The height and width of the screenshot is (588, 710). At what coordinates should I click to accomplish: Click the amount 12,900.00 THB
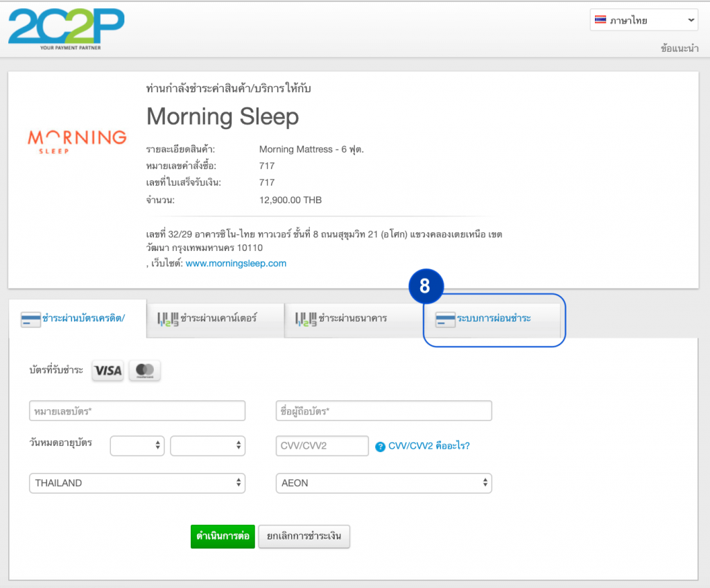291,200
